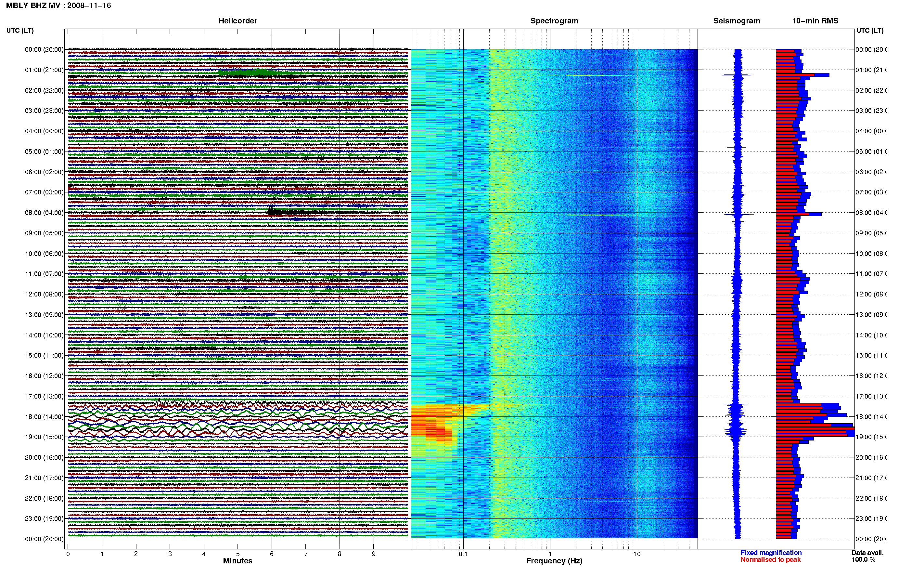The image size is (924, 578).
Task: Click the '19:00 (15:00)' left time label
Action: 44,437
